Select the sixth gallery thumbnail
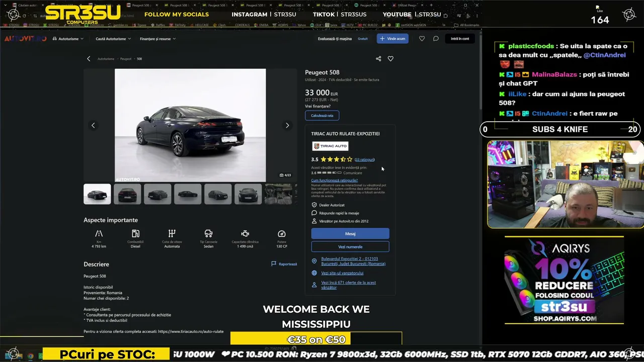The height and width of the screenshot is (362, 644). point(248,194)
